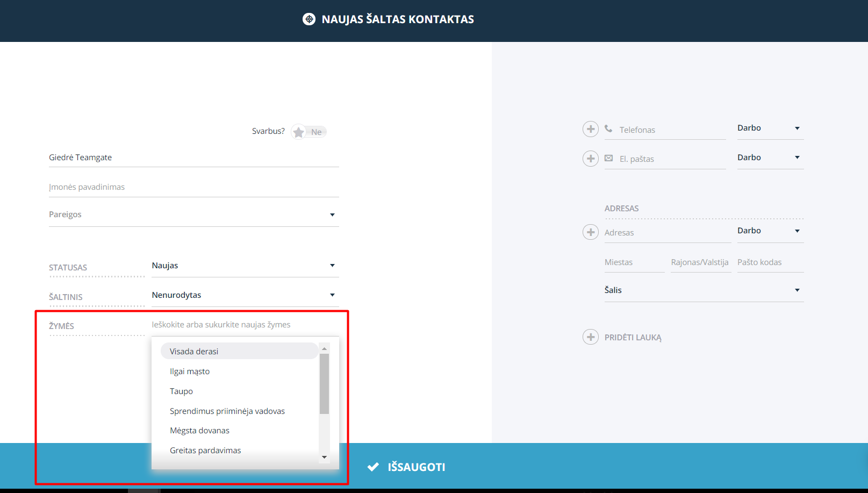Click the tag list scroll-up arrow
This screenshot has height=493, width=868.
[324, 348]
